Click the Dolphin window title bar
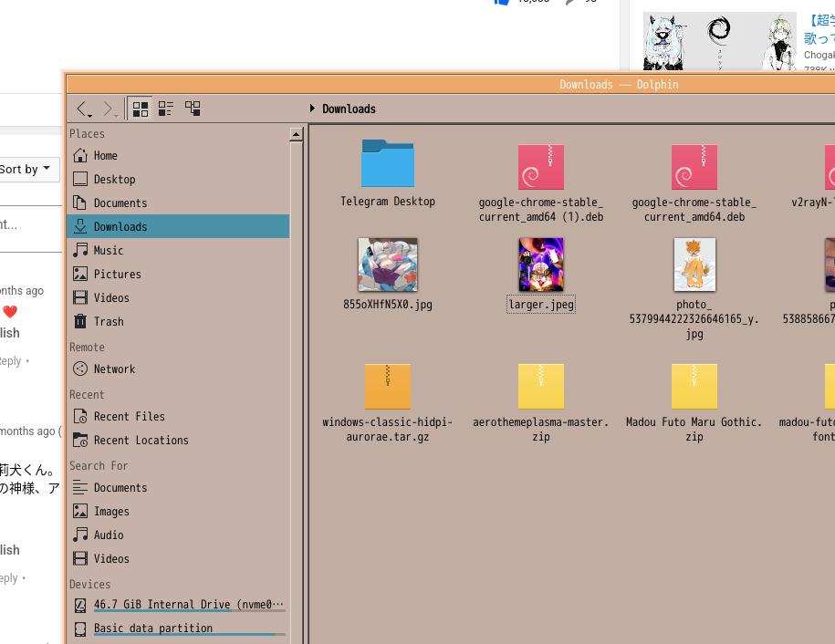The width and height of the screenshot is (835, 644). coord(451,85)
